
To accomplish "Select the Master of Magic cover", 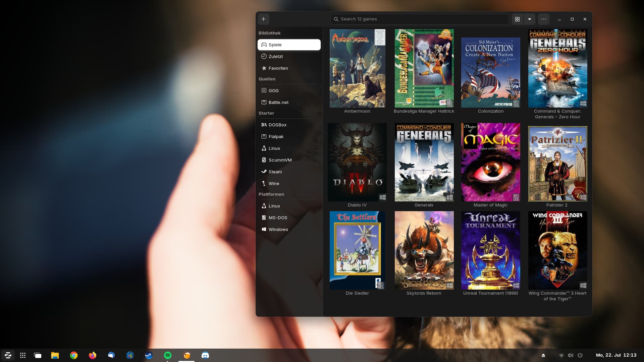I will (x=490, y=162).
